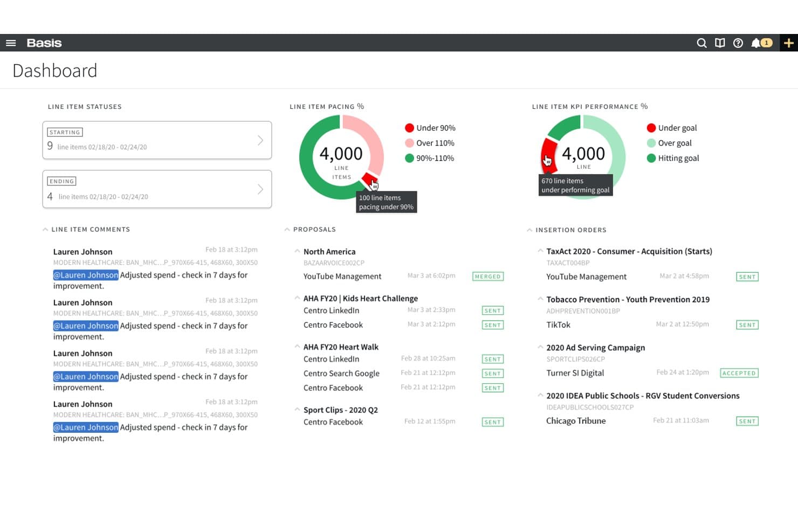Screen dimensions: 798x532
Task: Open the Turner SI Digital line
Action: (x=575, y=373)
